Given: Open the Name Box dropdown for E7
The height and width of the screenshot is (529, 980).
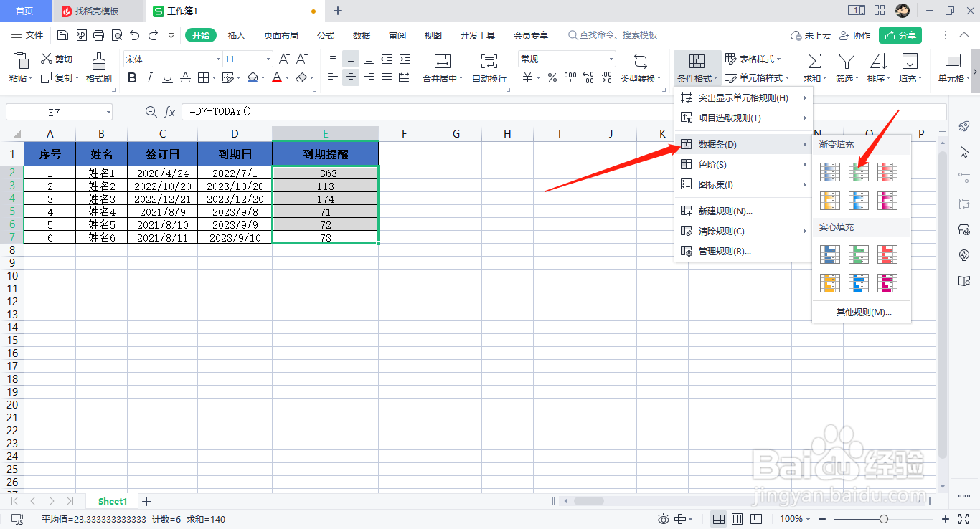Looking at the screenshot, I should tap(108, 112).
